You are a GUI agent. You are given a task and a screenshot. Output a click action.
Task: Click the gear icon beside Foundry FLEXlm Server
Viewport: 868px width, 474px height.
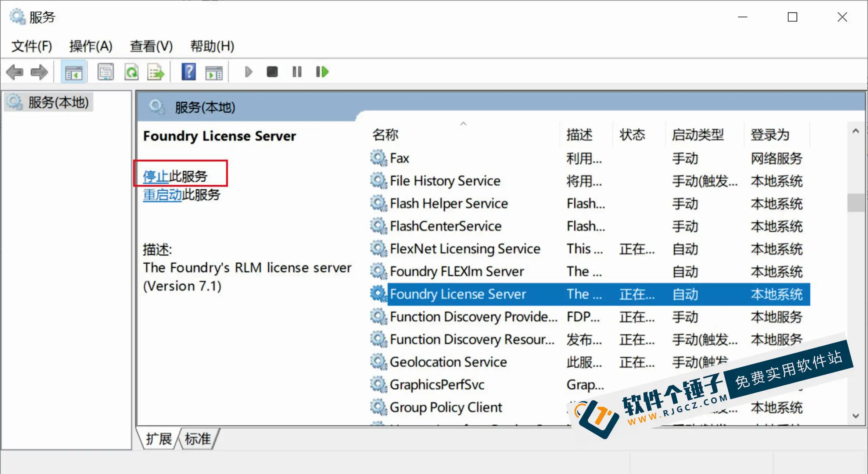click(x=379, y=271)
